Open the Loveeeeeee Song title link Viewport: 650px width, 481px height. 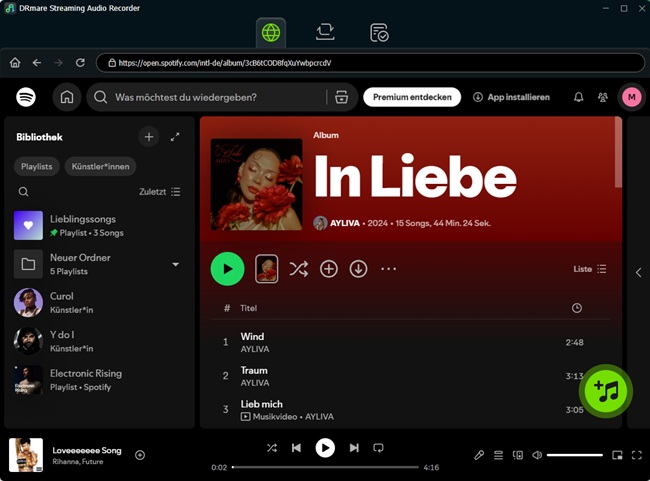click(87, 450)
